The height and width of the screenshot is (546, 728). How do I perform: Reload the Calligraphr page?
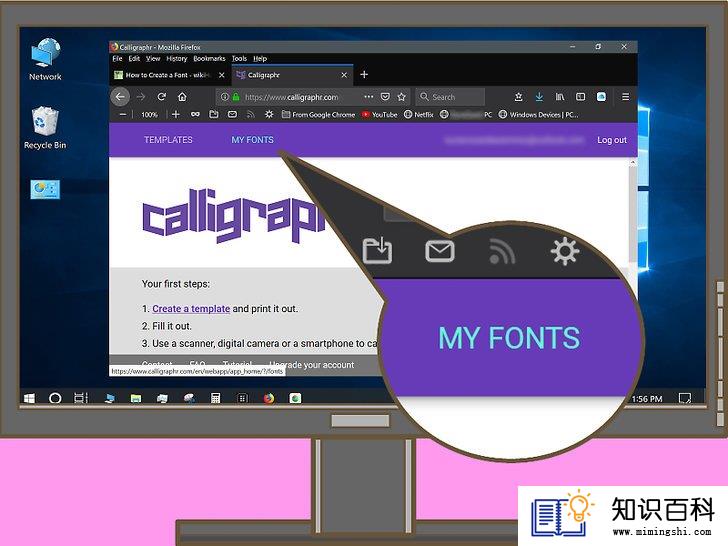pyautogui.click(x=162, y=97)
